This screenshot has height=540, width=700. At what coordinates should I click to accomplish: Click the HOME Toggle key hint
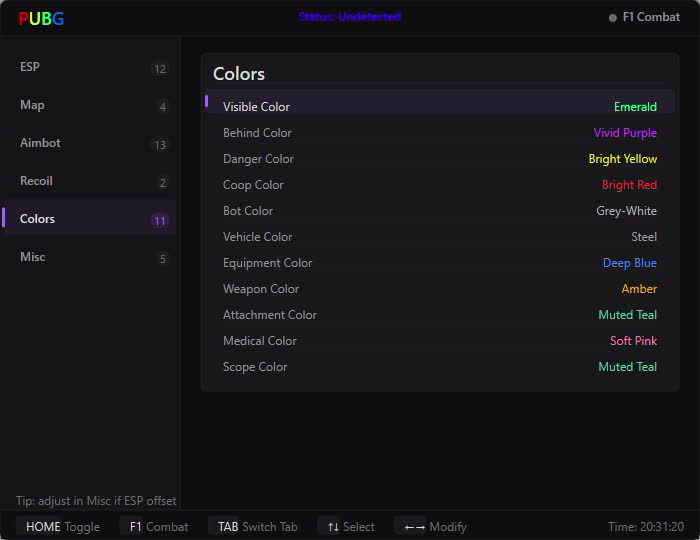click(x=62, y=527)
